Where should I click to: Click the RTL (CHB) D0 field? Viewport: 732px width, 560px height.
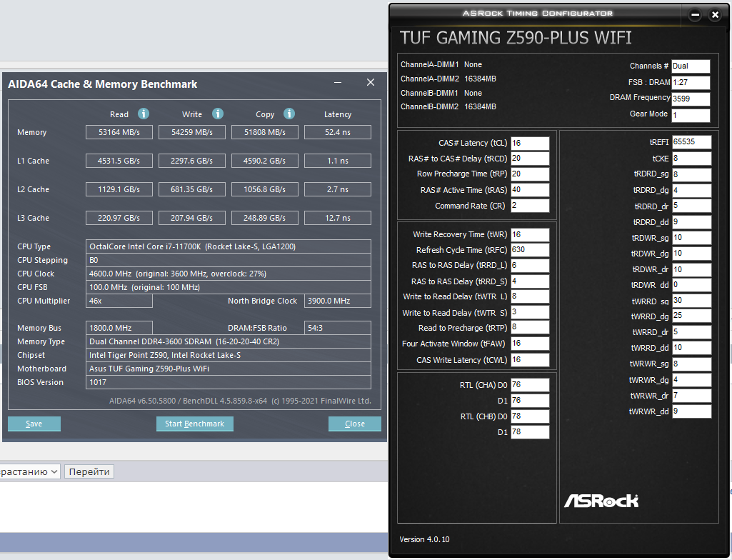tap(530, 416)
